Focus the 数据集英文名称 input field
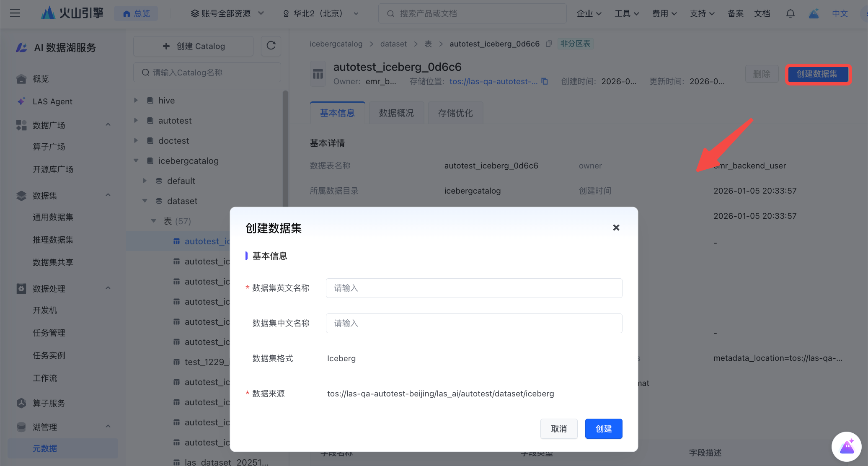The height and width of the screenshot is (466, 868). pyautogui.click(x=474, y=288)
